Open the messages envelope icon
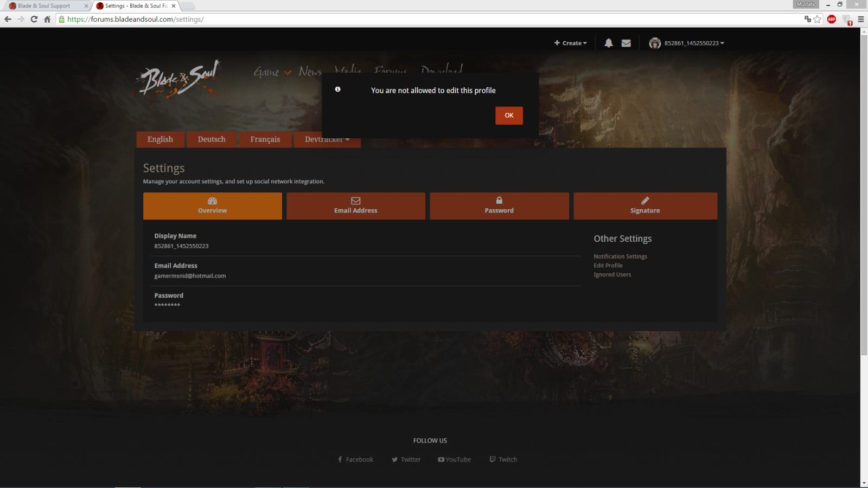This screenshot has height=488, width=868. tap(626, 43)
